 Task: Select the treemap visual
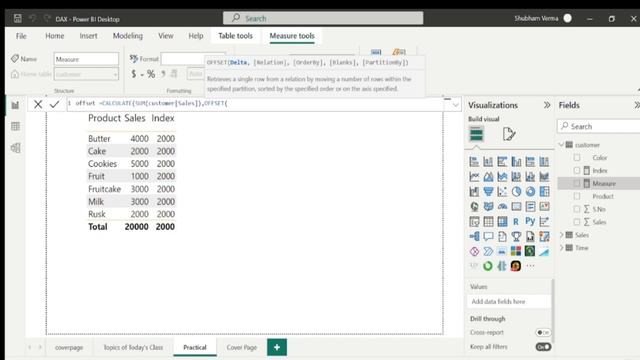pyautogui.click(x=544, y=191)
